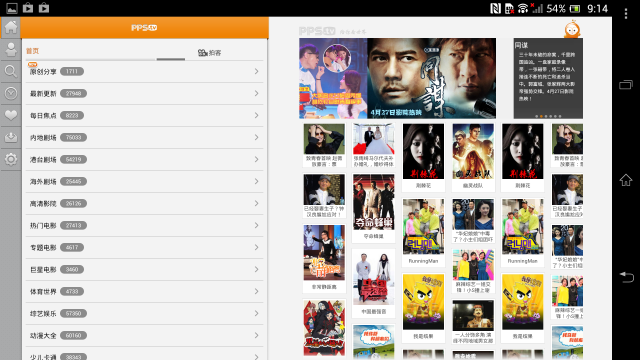Tap the PPS.tv logo in orange header
The height and width of the screenshot is (360, 640).
[x=144, y=28]
